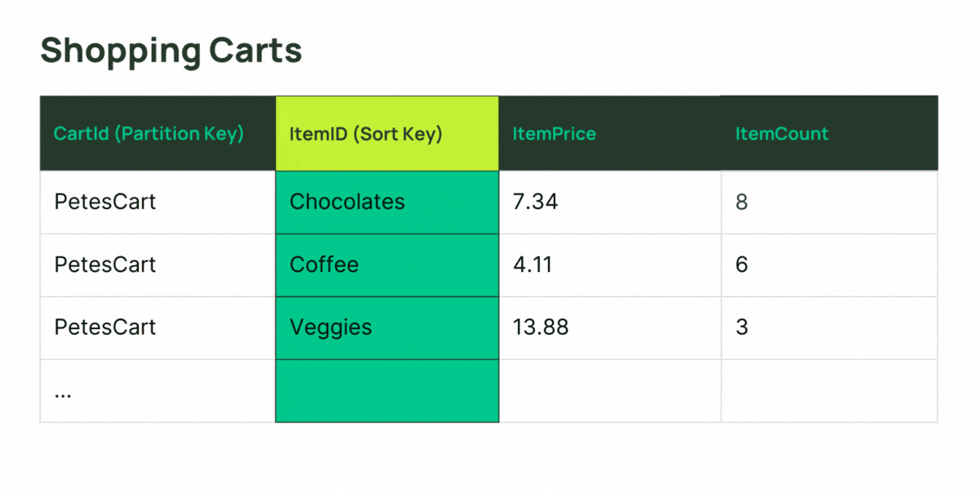
Task: Select the Chocolates item cell
Action: pos(387,203)
